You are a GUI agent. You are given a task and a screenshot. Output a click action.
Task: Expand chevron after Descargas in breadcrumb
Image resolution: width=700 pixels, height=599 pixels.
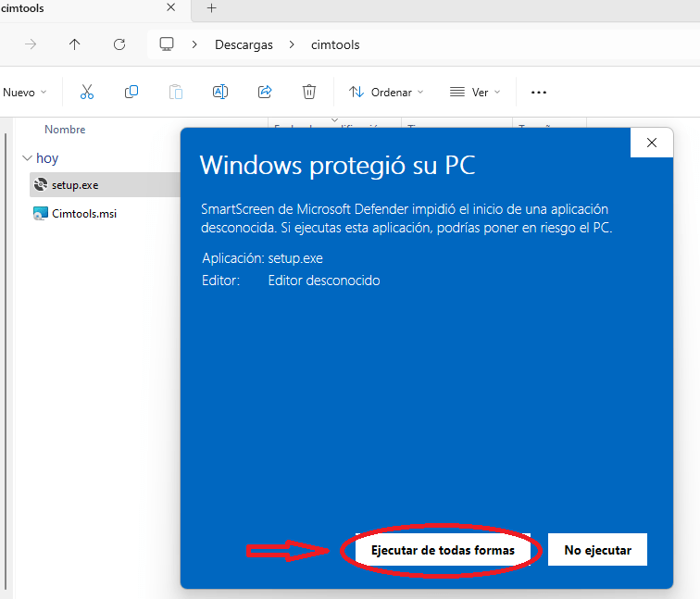coord(292,44)
